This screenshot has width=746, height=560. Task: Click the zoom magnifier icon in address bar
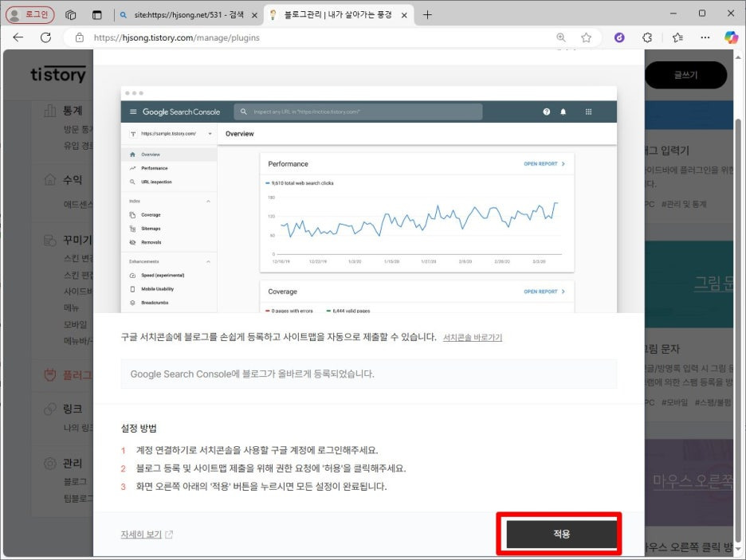[561, 37]
